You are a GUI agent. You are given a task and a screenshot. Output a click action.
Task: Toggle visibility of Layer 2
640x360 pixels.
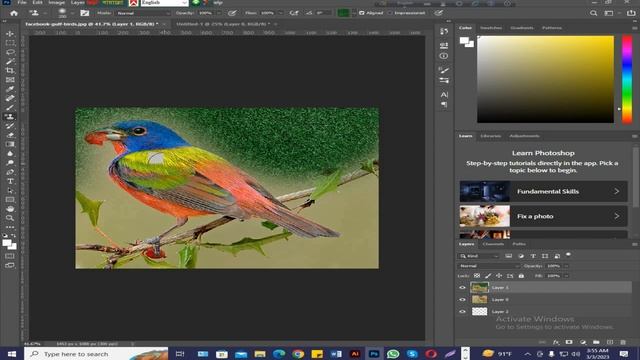tap(462, 311)
